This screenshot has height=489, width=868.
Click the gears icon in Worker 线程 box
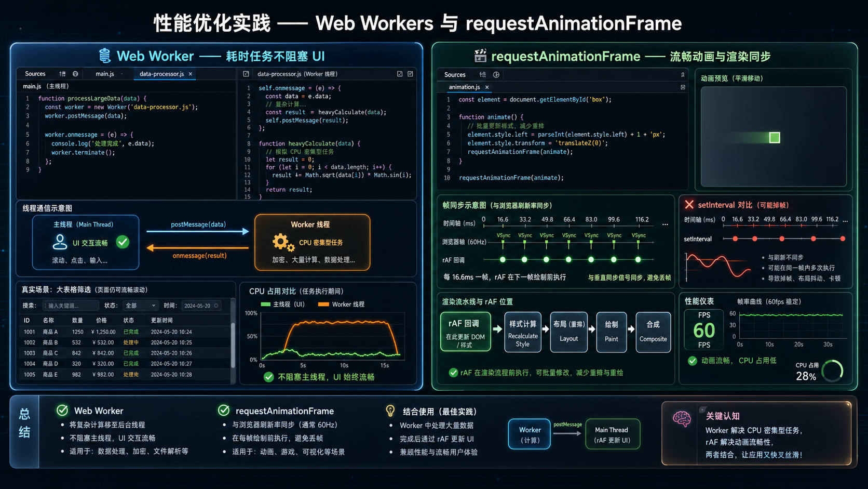click(283, 243)
